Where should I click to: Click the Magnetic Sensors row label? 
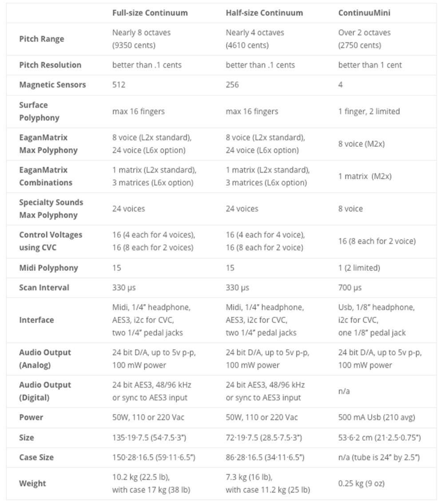pos(52,85)
